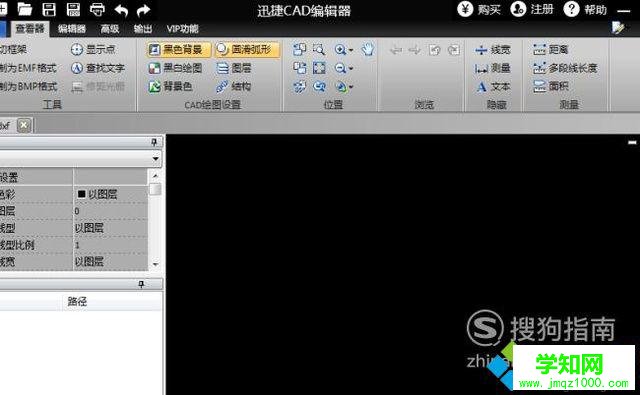
Task: Click the 购买 purchase link
Action: [489, 9]
